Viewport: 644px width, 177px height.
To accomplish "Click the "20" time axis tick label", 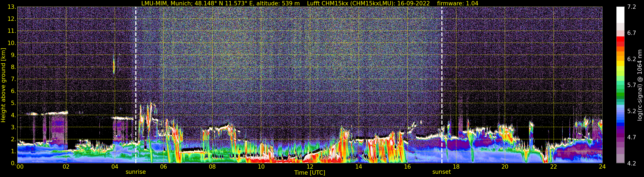I will tap(505, 167).
